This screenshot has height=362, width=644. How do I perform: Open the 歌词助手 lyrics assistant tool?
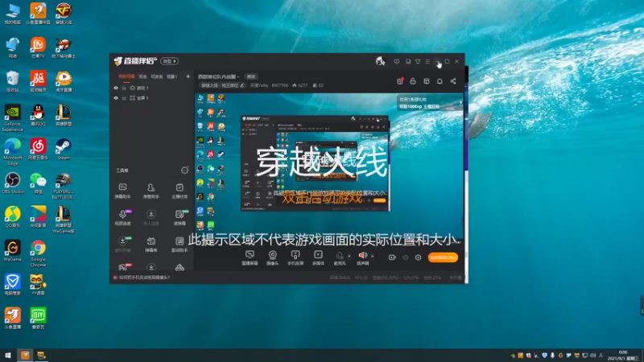(180, 245)
